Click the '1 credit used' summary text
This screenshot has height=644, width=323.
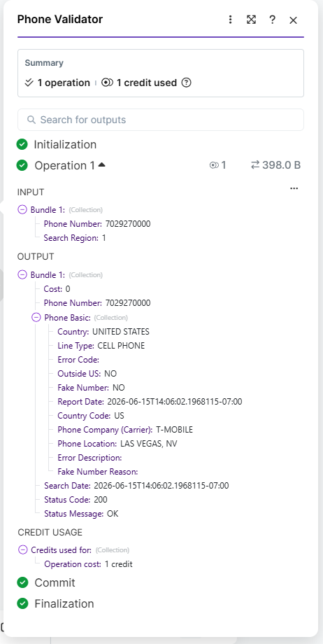pyautogui.click(x=147, y=83)
